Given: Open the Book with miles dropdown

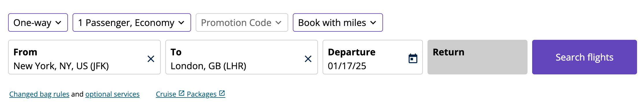Looking at the screenshot, I should coord(338,22).
